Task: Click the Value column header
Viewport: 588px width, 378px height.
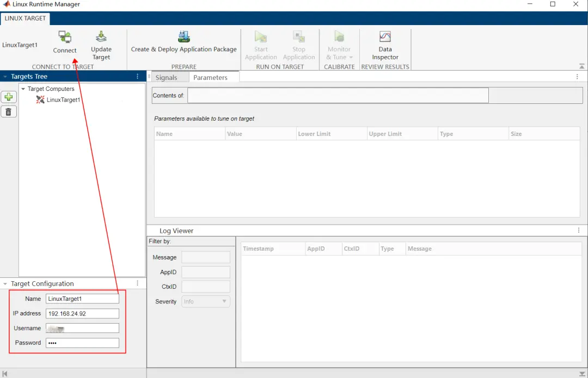Action: click(x=260, y=134)
